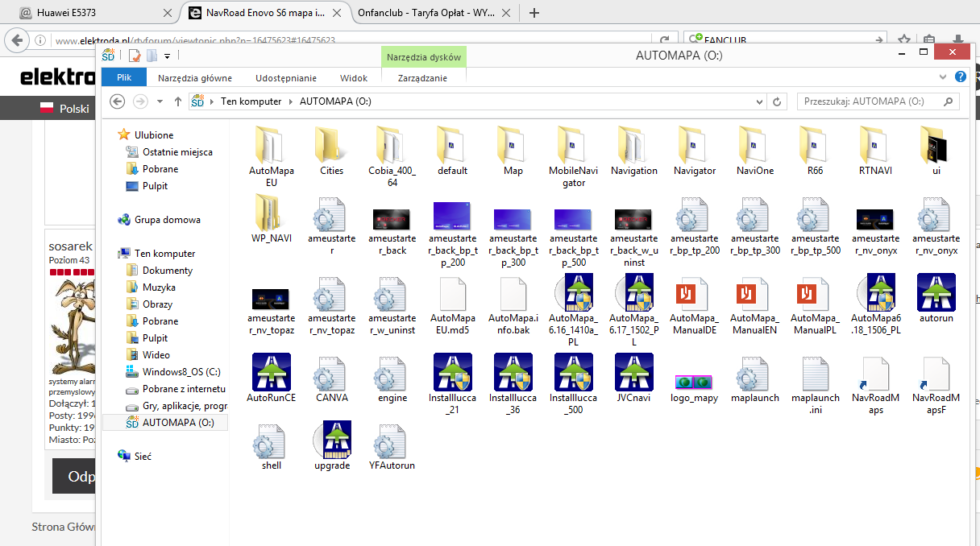Select the Installlucca_36 installer
980x546 pixels.
click(513, 385)
